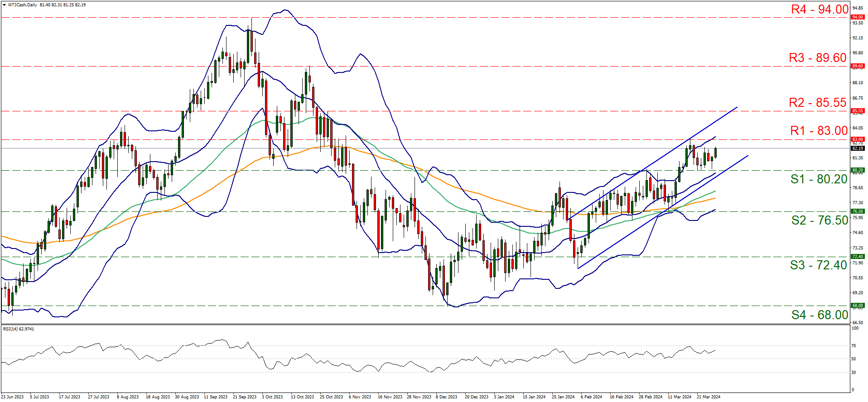Click the S2 - 76.50 support label
868x402 pixels.
click(819, 220)
